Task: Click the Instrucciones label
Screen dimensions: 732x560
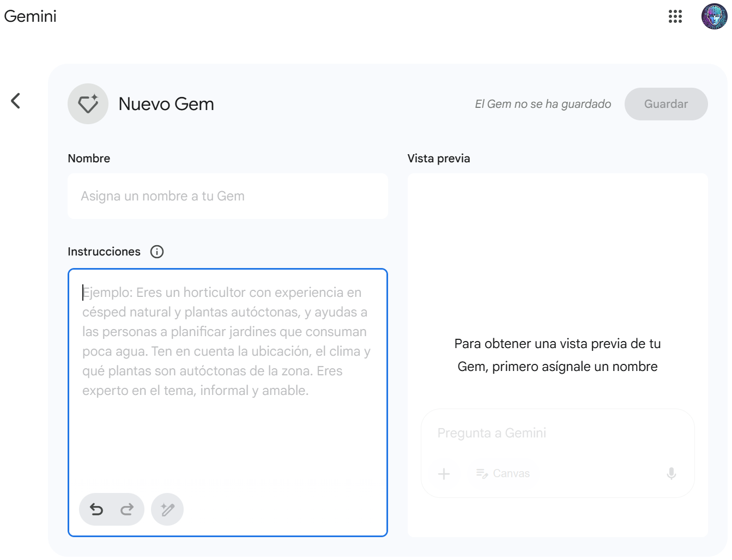Action: (104, 252)
